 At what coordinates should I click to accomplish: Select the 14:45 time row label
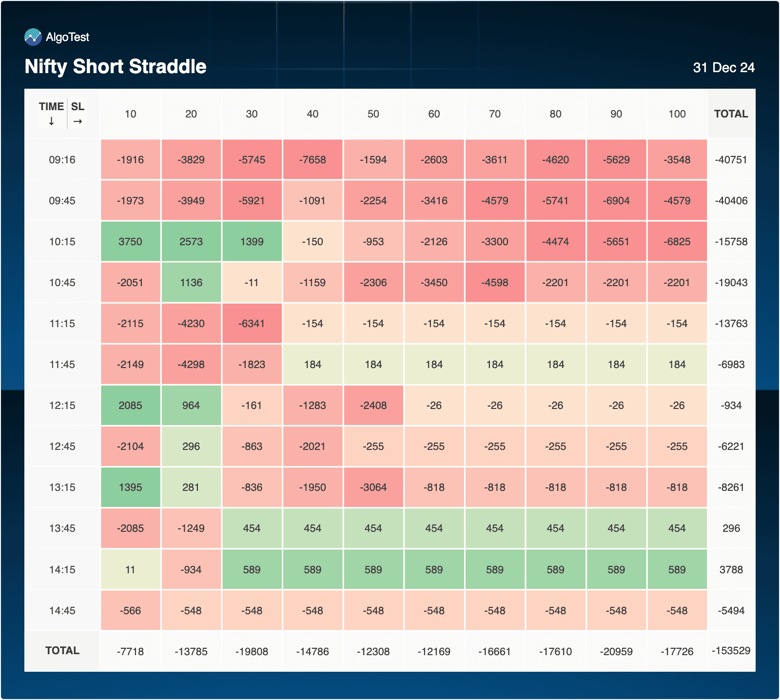(x=62, y=611)
